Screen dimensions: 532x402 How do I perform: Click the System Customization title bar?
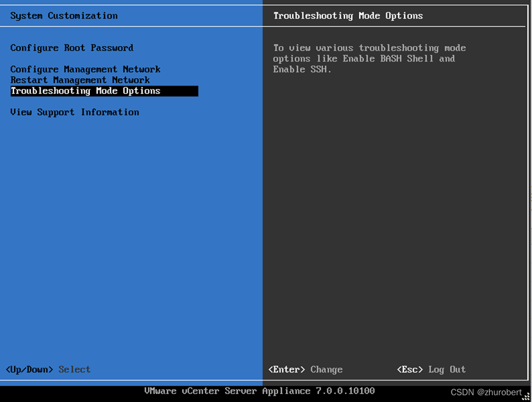click(63, 15)
